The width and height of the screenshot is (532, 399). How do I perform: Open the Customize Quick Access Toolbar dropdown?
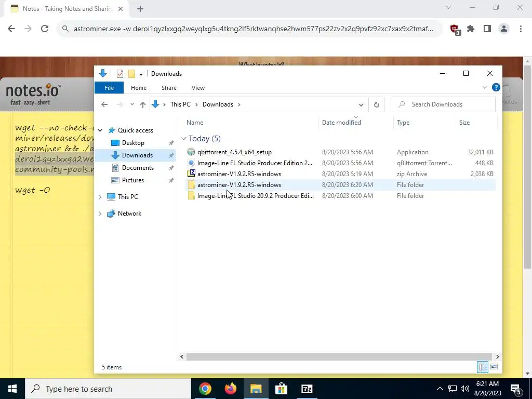[x=141, y=74]
